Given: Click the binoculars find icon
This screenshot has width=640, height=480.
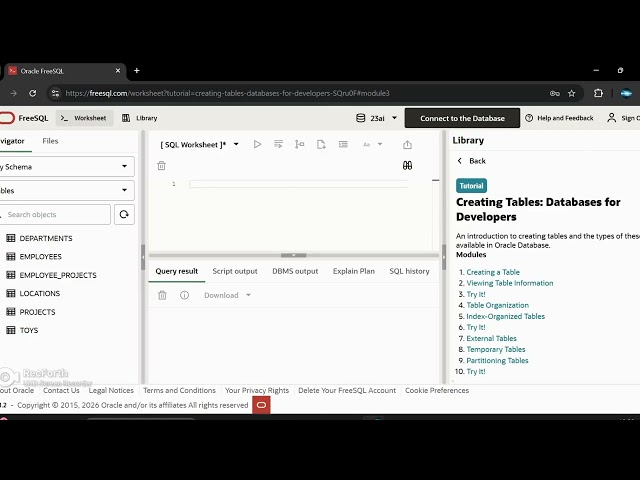Looking at the screenshot, I should pyautogui.click(x=407, y=165).
